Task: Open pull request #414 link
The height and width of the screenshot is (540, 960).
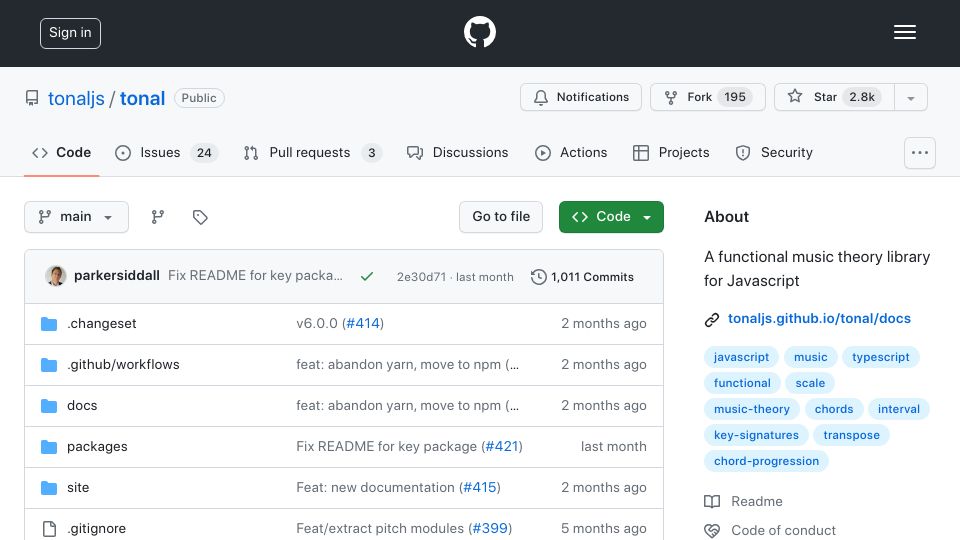Action: [363, 324]
